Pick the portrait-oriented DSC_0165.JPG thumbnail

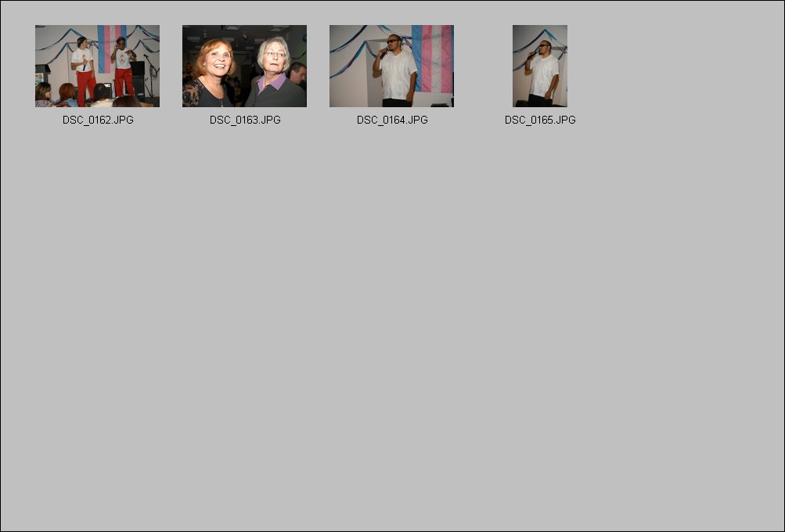coord(540,66)
